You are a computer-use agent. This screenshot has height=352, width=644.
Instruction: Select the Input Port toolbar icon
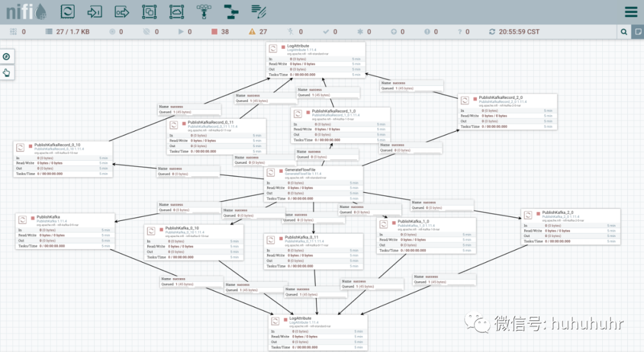pyautogui.click(x=94, y=12)
